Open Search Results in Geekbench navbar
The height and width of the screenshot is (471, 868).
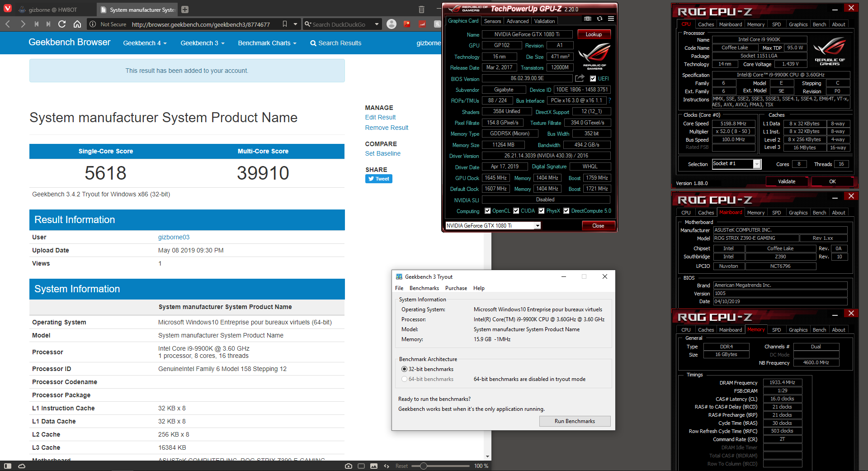[336, 43]
